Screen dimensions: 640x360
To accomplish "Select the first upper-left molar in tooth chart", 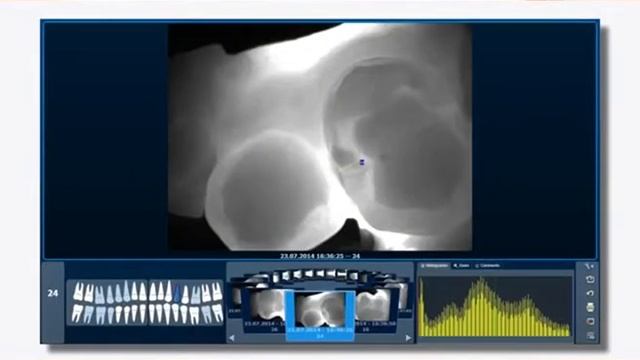I will pyautogui.click(x=78, y=292).
